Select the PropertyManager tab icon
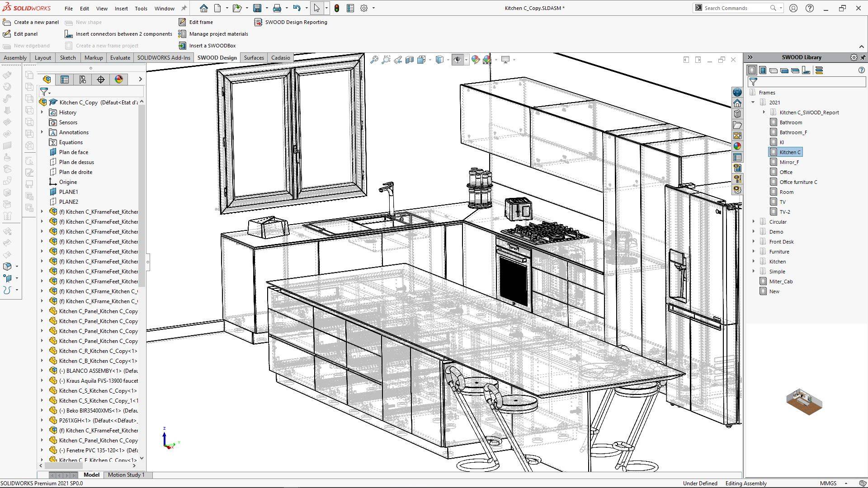This screenshot has width=868, height=488. (65, 80)
